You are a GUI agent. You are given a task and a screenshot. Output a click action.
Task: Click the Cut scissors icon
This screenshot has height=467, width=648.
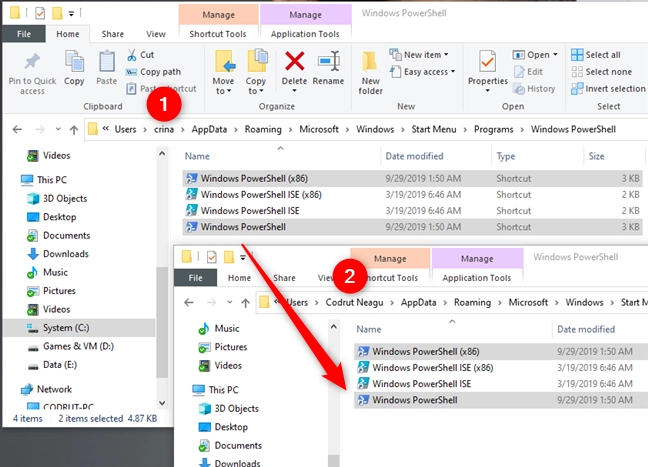(132, 55)
